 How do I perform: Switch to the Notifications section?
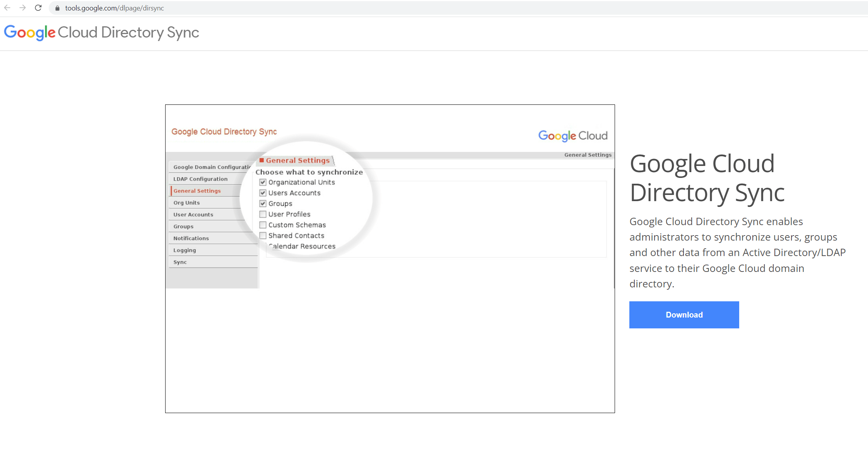(x=191, y=238)
